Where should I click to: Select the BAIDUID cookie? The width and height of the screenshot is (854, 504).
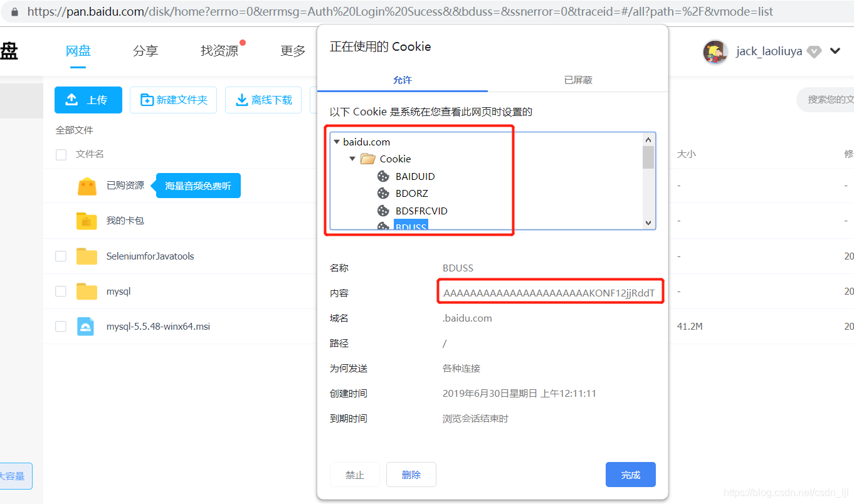tap(415, 176)
